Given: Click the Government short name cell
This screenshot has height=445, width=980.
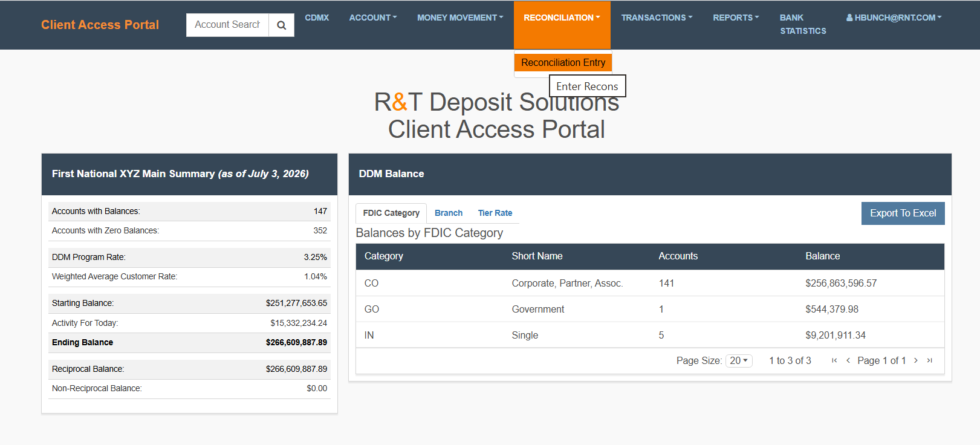Looking at the screenshot, I should (537, 309).
